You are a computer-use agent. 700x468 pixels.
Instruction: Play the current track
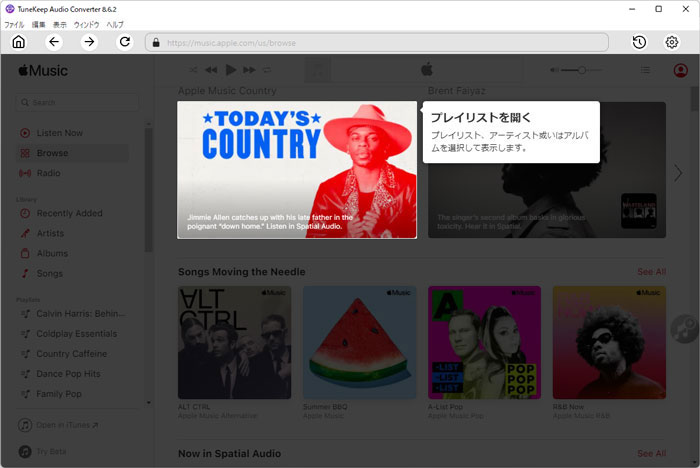pos(230,70)
